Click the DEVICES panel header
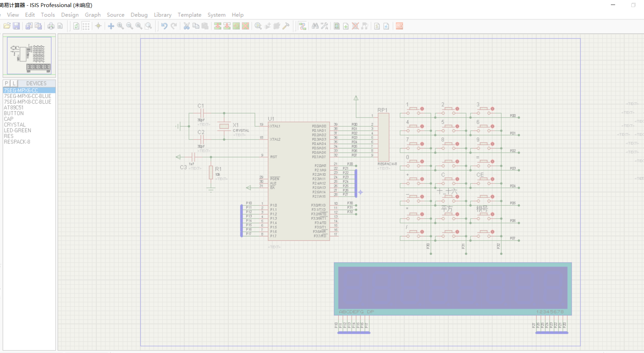The image size is (644, 353). [37, 83]
